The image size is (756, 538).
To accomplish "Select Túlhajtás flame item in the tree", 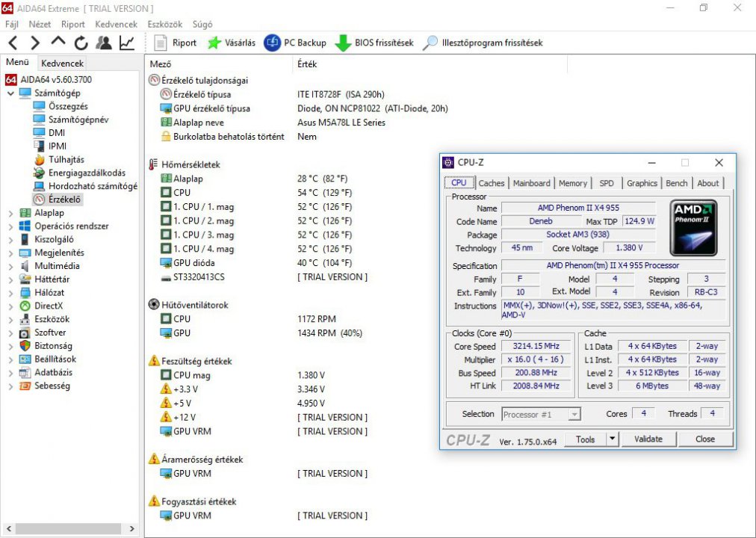I will [66, 160].
